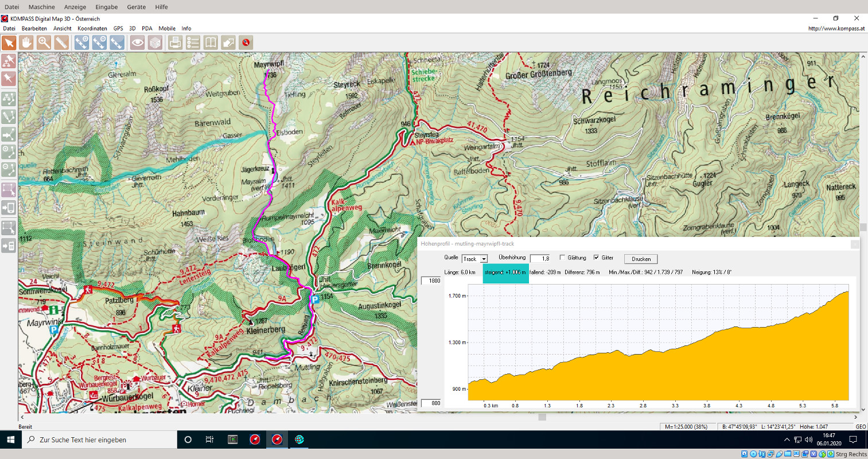
Task: Open the VirtualBox Geräte menu
Action: tap(137, 7)
